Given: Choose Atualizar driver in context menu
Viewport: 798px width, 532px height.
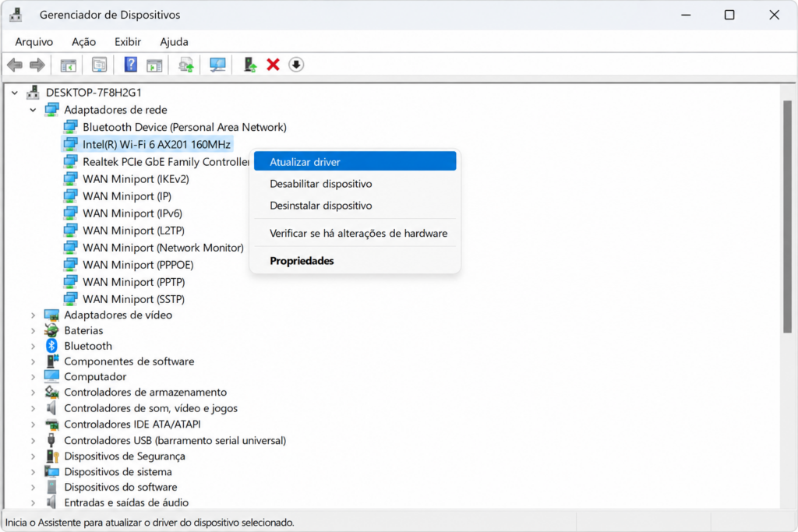Looking at the screenshot, I should (x=355, y=162).
